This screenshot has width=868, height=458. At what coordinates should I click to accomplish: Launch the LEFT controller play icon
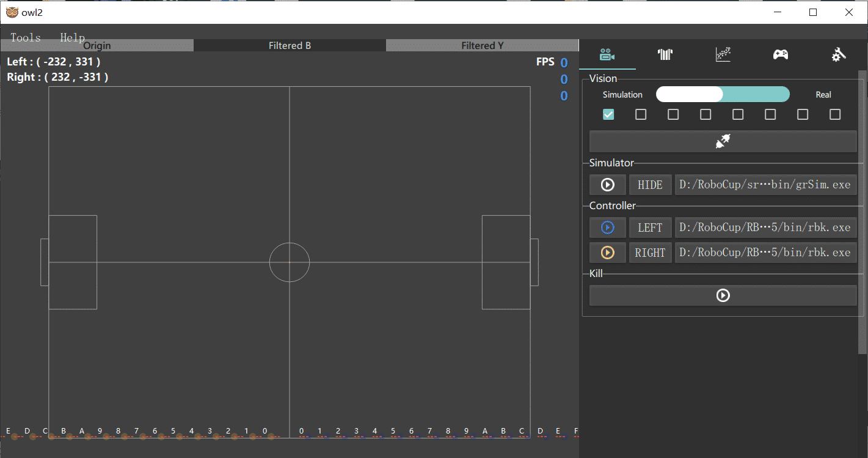(608, 227)
